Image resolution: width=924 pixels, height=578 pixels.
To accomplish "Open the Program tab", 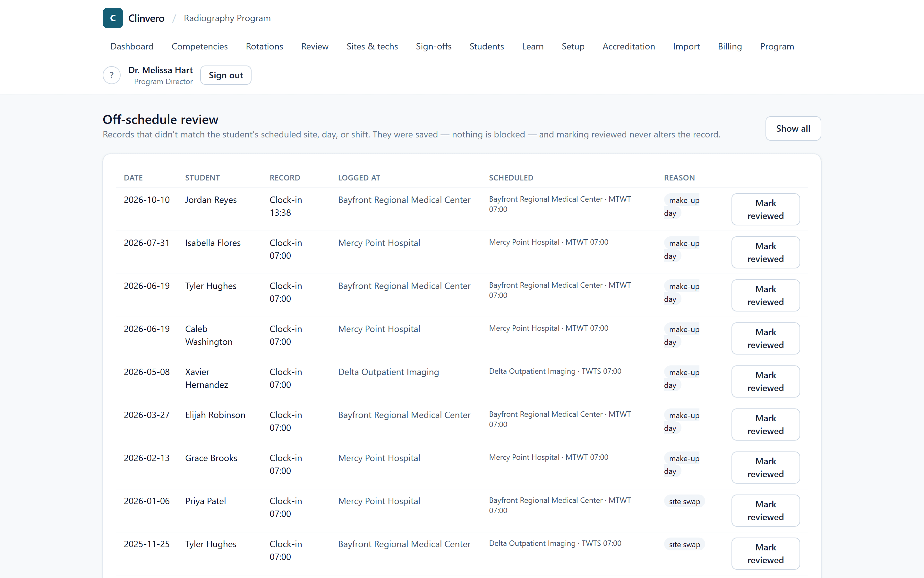I will (777, 46).
